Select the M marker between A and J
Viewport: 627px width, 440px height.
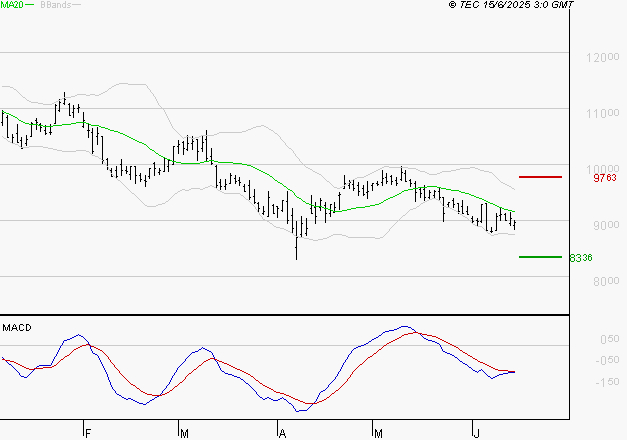coord(378,433)
